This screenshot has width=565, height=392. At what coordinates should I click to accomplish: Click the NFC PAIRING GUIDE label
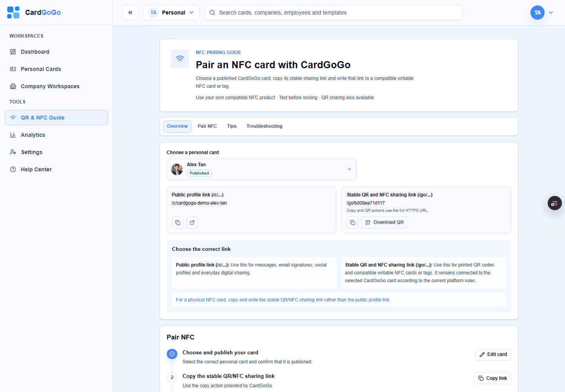[219, 53]
